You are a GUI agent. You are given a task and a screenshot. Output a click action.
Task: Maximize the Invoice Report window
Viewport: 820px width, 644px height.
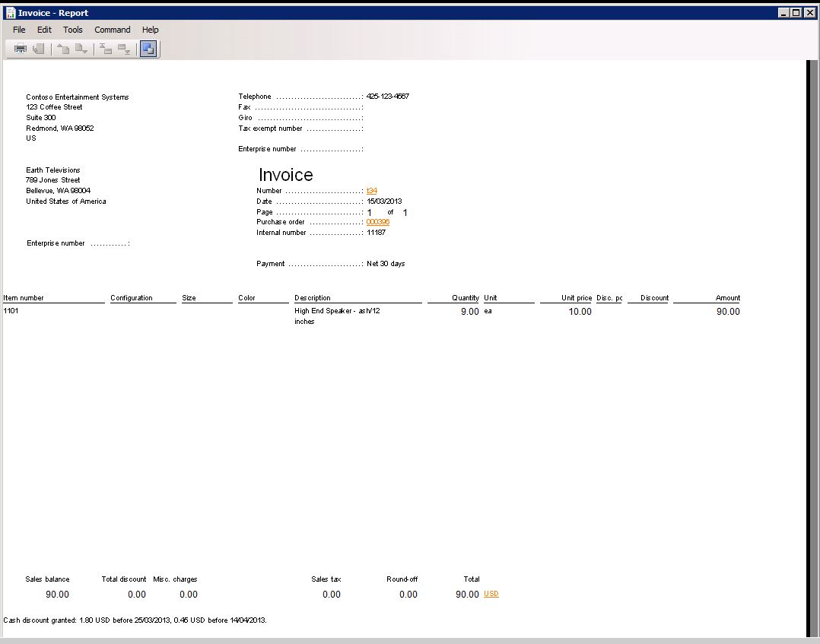tap(796, 12)
